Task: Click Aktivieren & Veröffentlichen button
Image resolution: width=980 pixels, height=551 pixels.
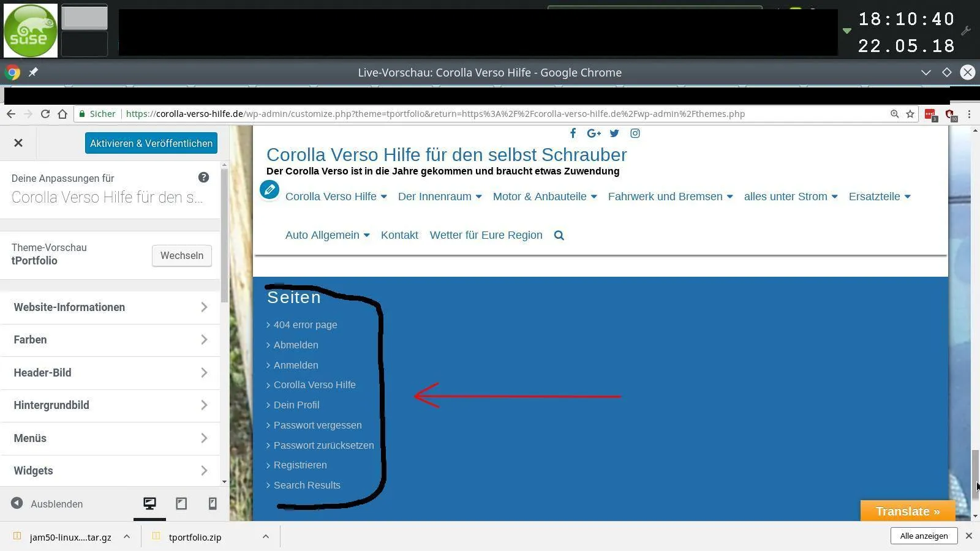Action: click(x=151, y=143)
